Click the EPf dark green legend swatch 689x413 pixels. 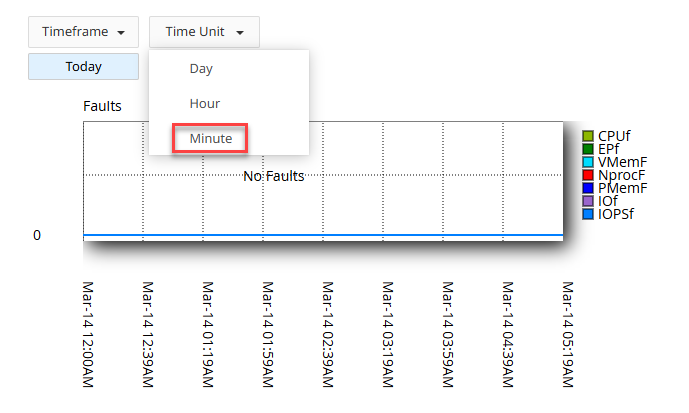589,149
